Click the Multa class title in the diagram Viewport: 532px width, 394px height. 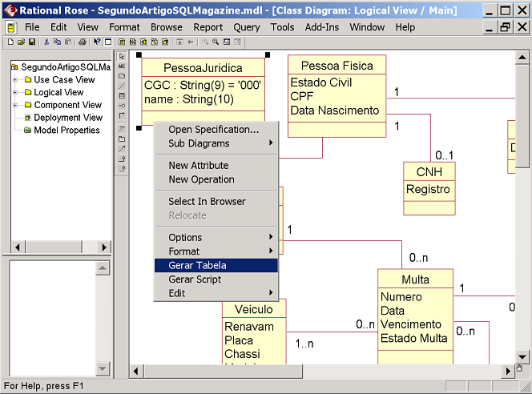(x=415, y=279)
